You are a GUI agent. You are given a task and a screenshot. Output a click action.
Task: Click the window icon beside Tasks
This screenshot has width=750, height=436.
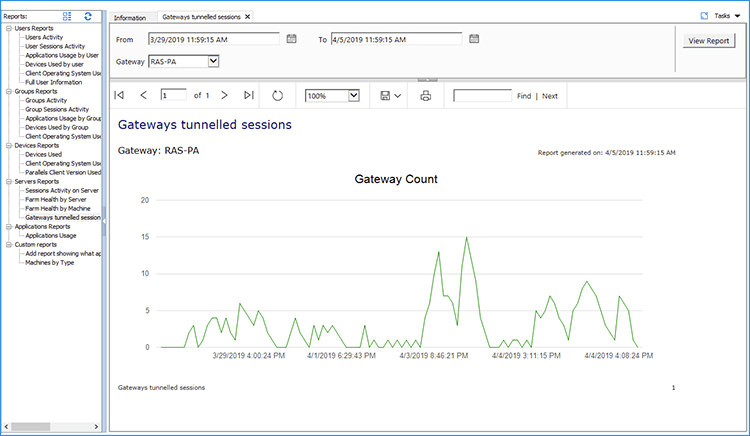click(x=704, y=16)
